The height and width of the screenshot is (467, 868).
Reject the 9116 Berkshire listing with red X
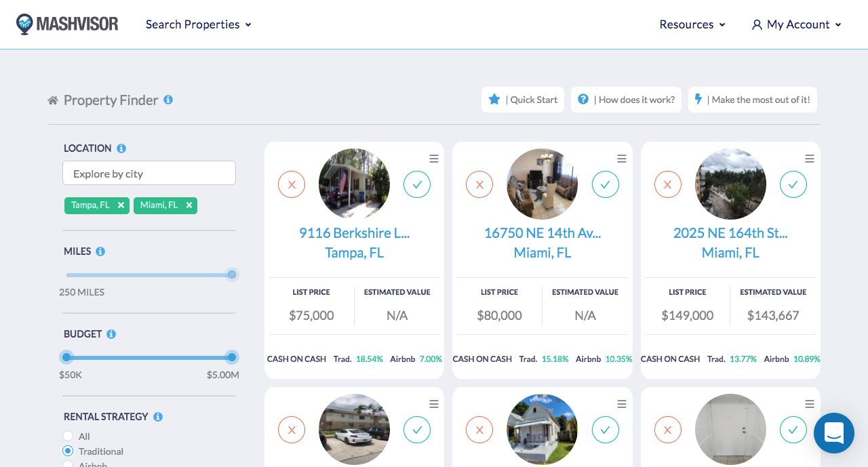point(292,184)
